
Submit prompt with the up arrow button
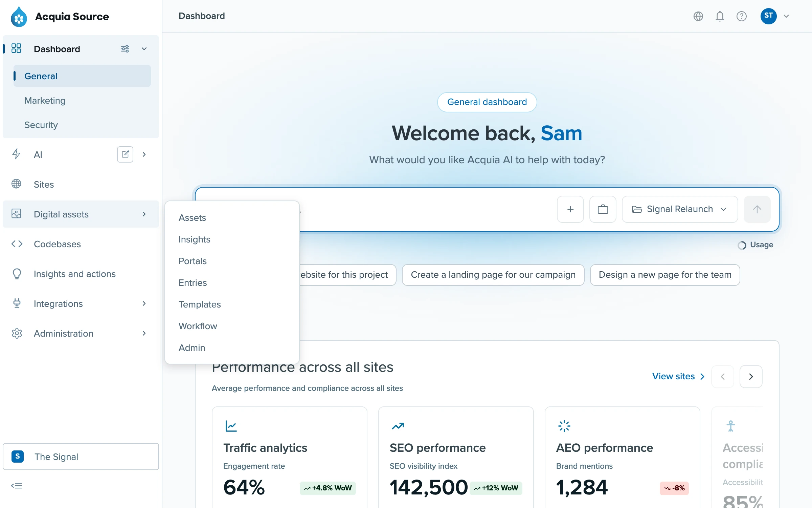[757, 209]
